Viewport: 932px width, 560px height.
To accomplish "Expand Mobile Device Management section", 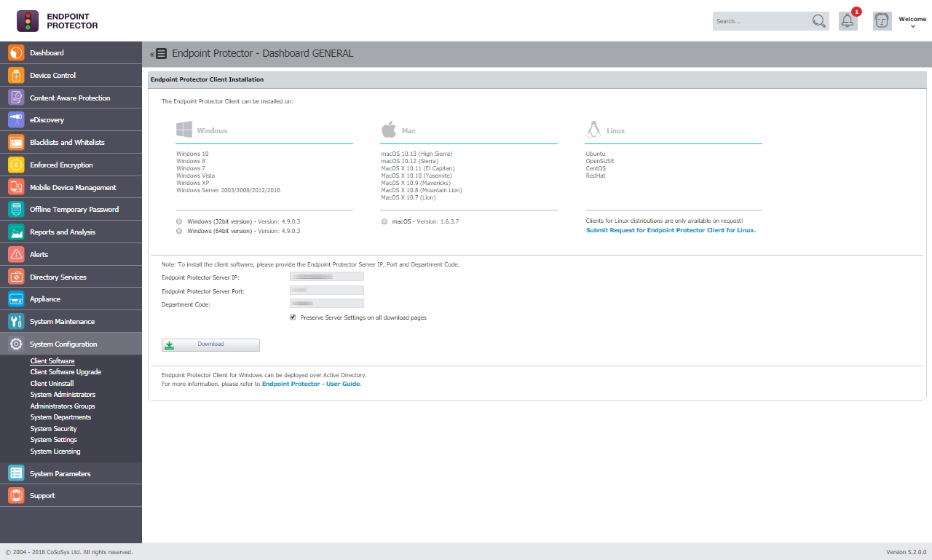I will [71, 187].
